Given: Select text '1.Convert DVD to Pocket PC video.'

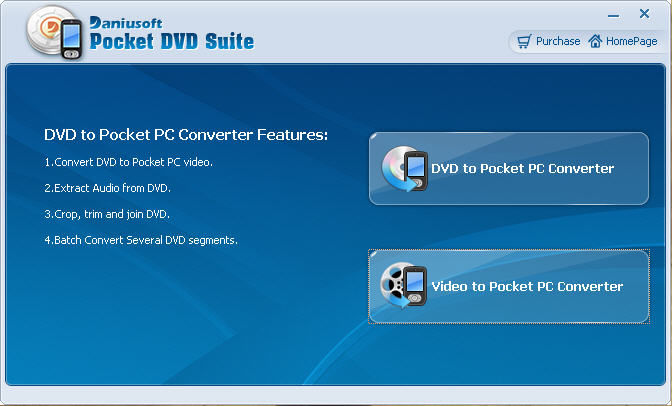Looking at the screenshot, I should [x=129, y=162].
